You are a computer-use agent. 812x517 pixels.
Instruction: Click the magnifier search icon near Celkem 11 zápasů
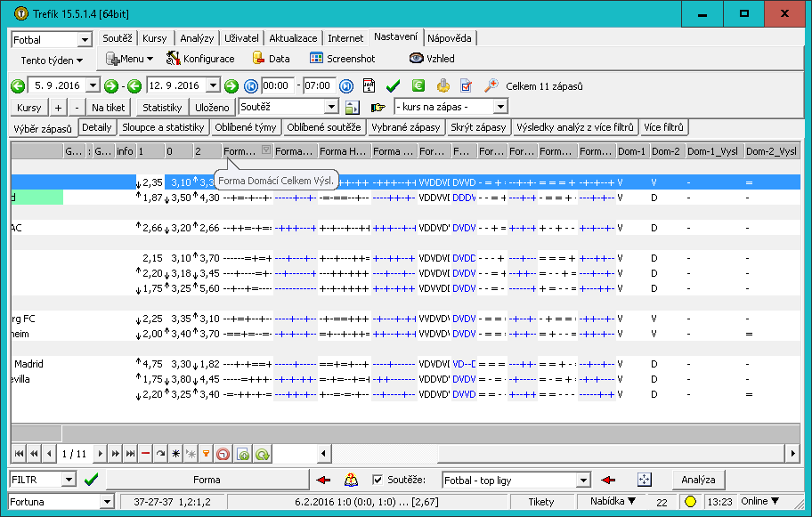(x=491, y=85)
